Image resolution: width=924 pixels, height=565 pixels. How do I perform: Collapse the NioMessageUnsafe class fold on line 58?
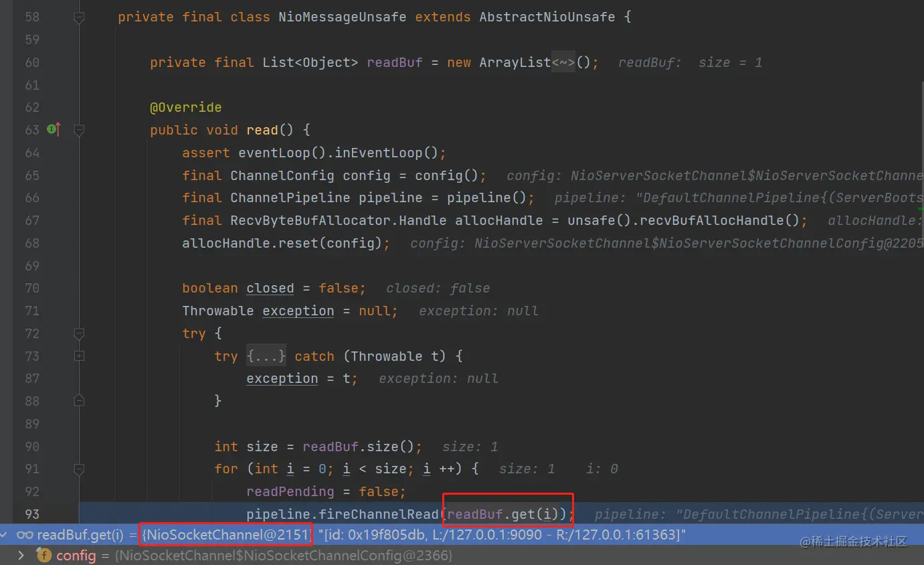tap(79, 17)
